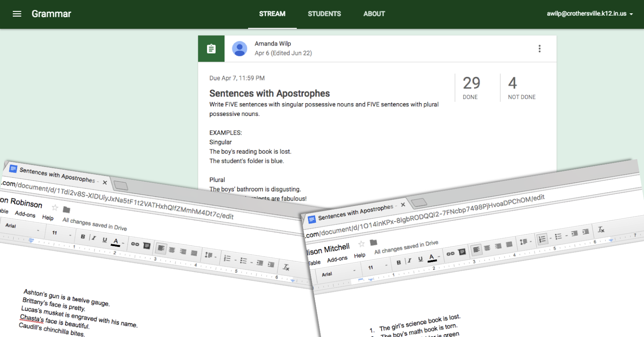The height and width of the screenshot is (337, 644).
Task: Switch to the STUDENTS tab
Action: 324,14
